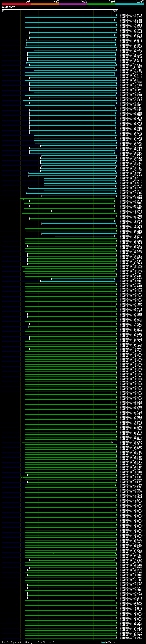Select the UniRef100_O29325 entry

point(131,239)
